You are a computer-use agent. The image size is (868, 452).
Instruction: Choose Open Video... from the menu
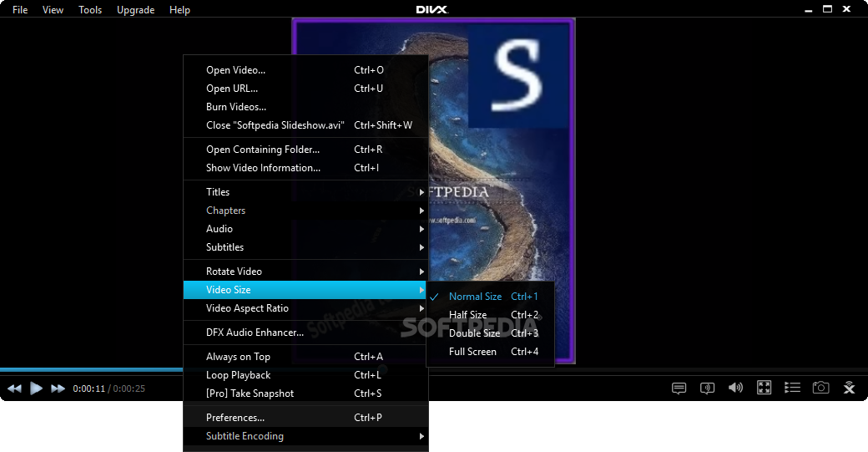(305, 70)
